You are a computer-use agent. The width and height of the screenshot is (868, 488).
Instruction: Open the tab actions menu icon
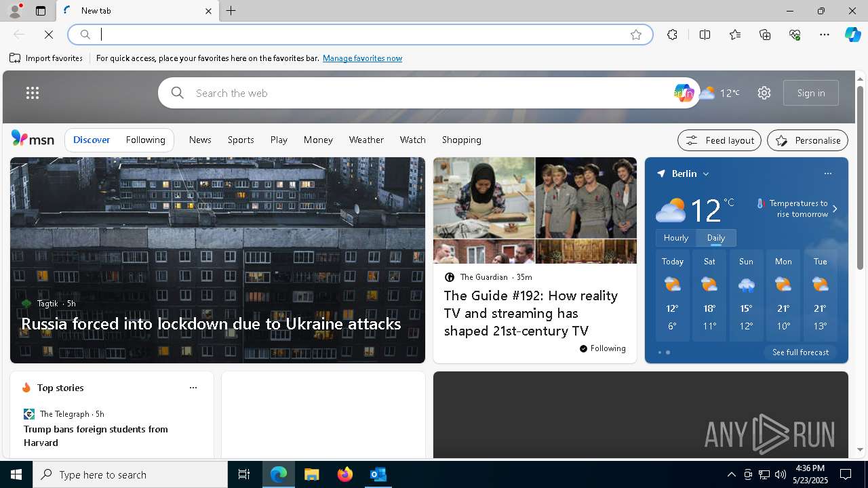click(41, 11)
